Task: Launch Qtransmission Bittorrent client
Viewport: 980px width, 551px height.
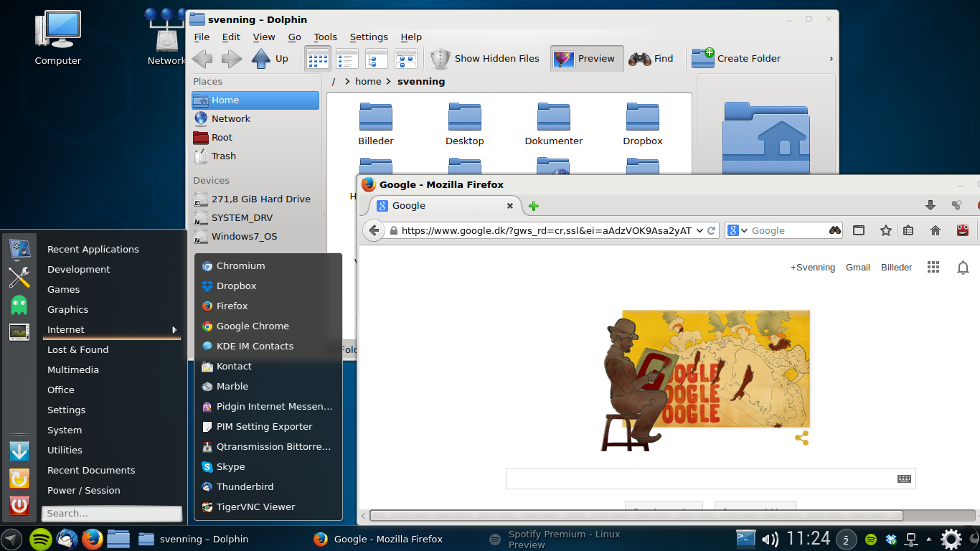Action: point(268,446)
